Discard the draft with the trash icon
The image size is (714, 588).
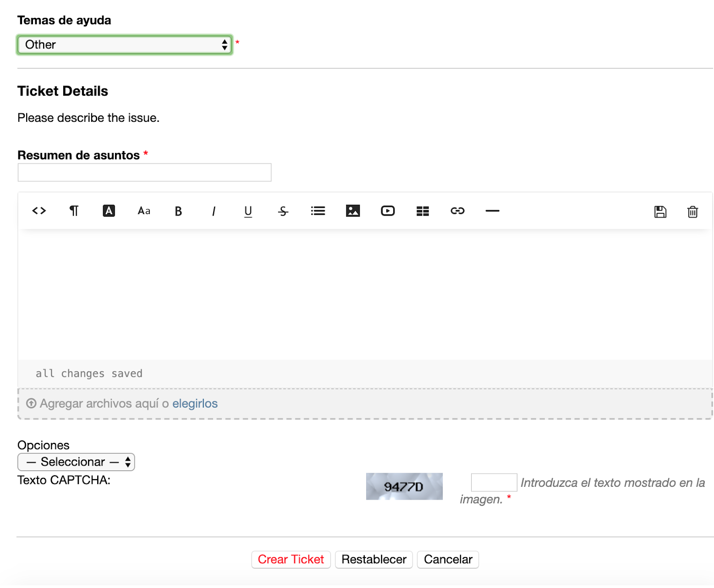click(x=692, y=212)
